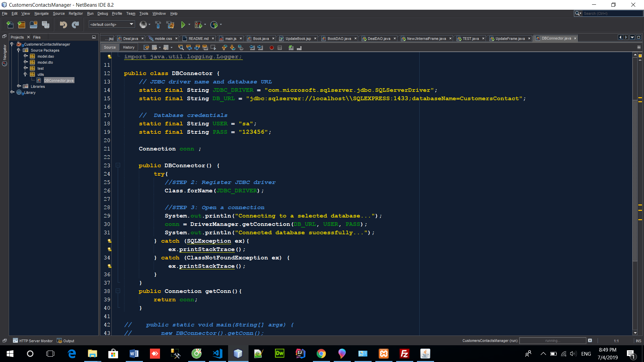Expand the model.dao package node
The height and width of the screenshot is (362, 644).
[x=25, y=56]
